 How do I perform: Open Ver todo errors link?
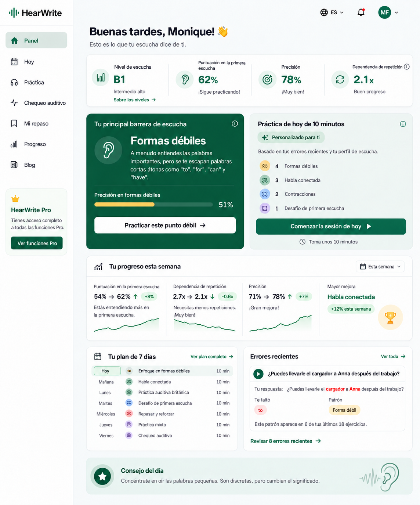(393, 357)
